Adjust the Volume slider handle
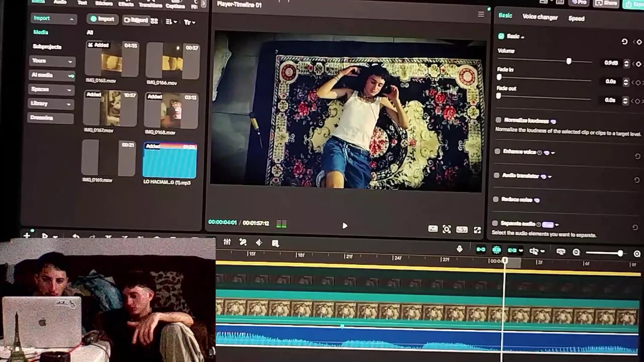Screen dimensions: 644x362 [x=569, y=61]
